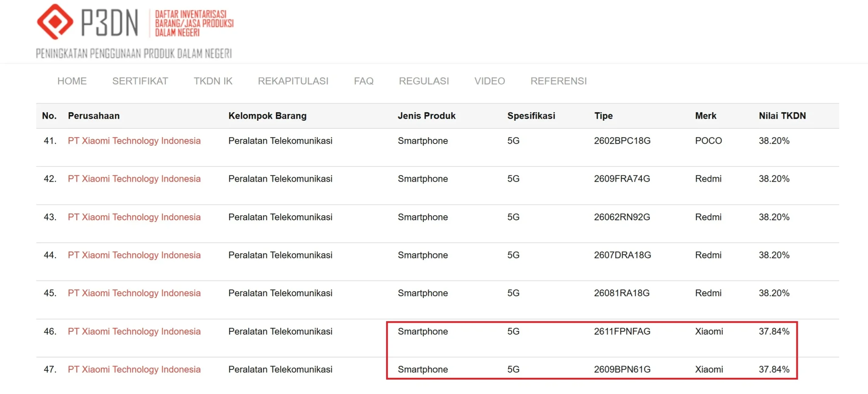Open PT Xiaomi link in row 41
The width and height of the screenshot is (868, 394).
point(134,141)
